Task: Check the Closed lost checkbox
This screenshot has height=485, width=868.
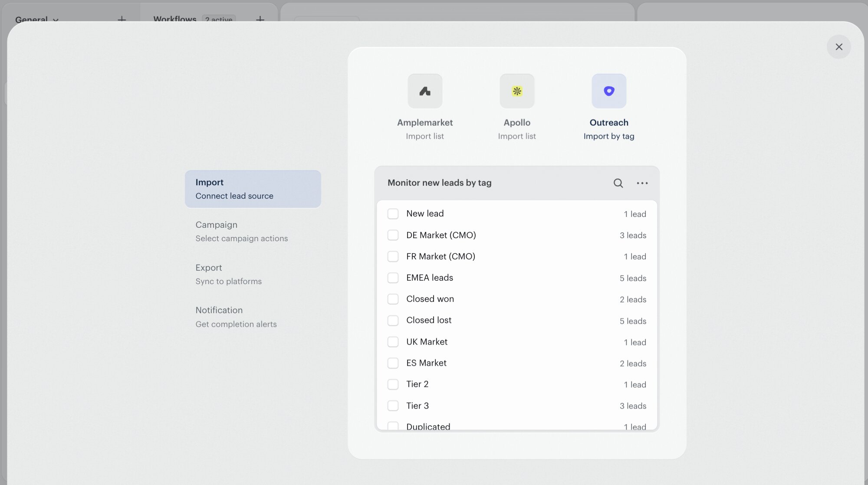Action: [x=393, y=321]
